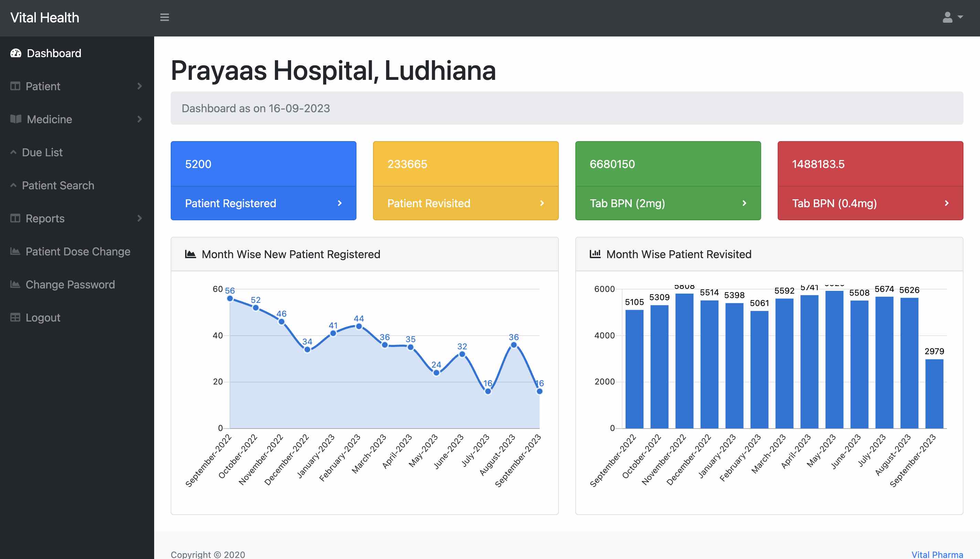Click the Reports columns icon
Viewport: 980px width, 559px height.
(x=15, y=218)
